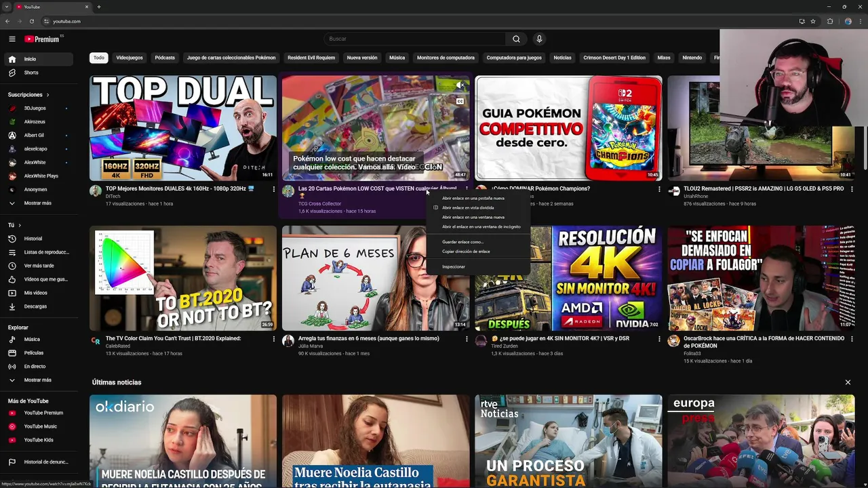Open 3DJuegos subscription channel
This screenshot has width=868, height=488.
click(x=37, y=108)
